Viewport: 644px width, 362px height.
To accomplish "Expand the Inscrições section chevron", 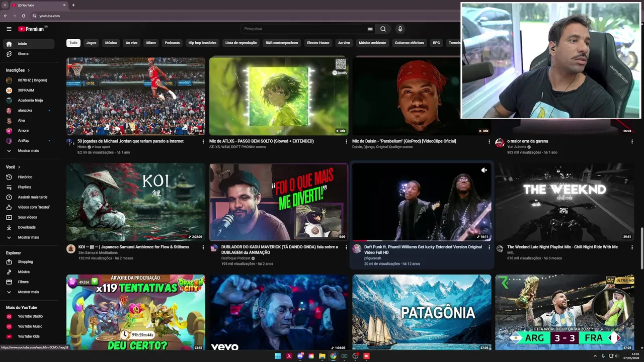I will (29, 70).
